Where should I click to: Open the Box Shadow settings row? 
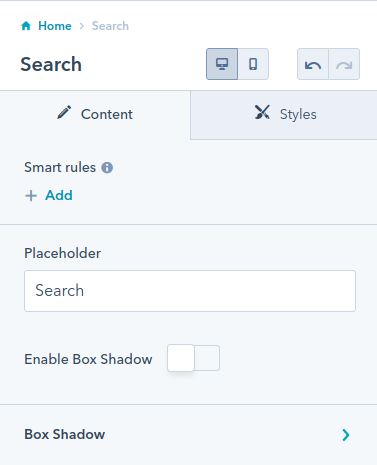(188, 435)
